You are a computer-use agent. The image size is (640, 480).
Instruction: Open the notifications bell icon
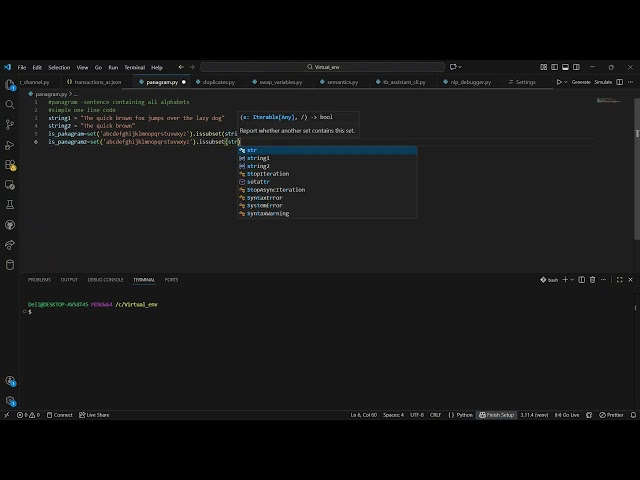633,415
